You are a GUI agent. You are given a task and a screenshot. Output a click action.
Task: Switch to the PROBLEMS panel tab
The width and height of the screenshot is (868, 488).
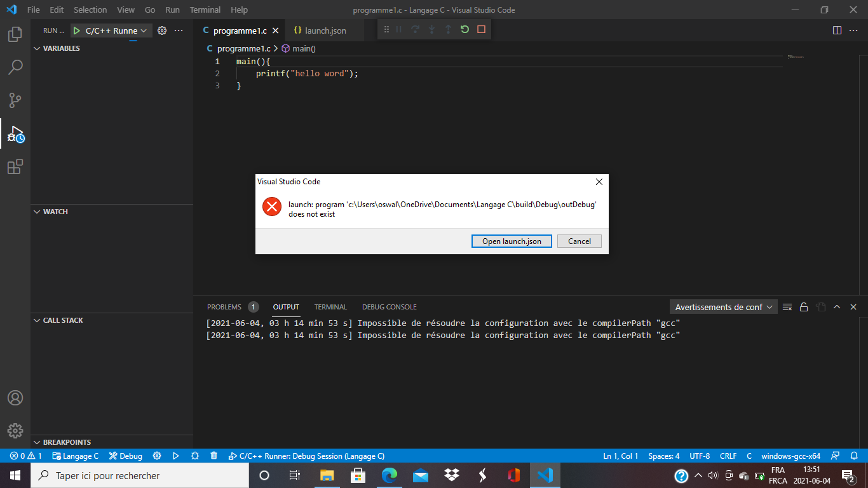point(233,307)
